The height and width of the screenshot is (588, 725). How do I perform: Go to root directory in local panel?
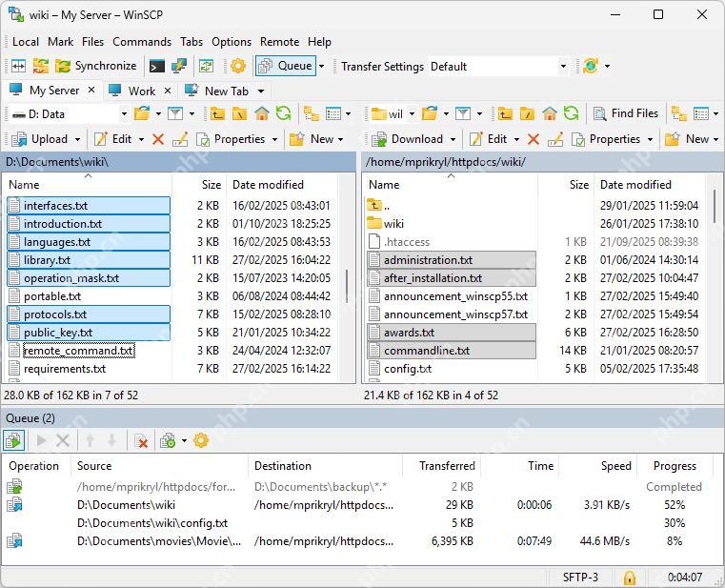click(x=239, y=113)
